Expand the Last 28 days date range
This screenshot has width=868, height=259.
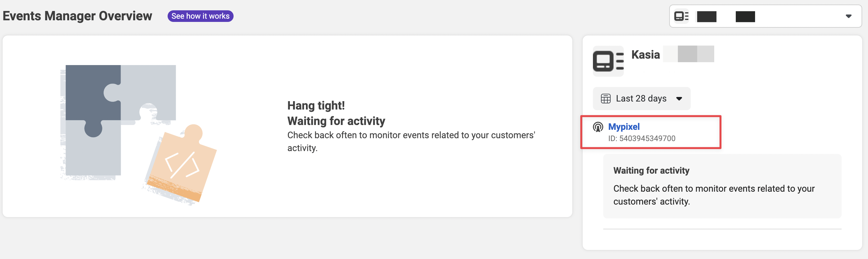tap(641, 99)
